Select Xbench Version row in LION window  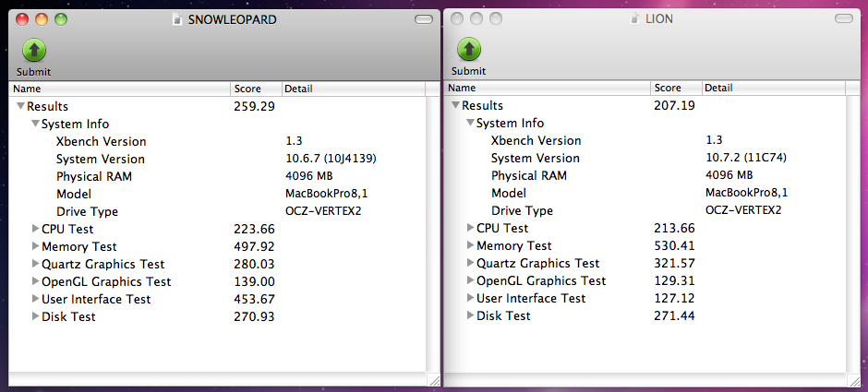[645, 140]
